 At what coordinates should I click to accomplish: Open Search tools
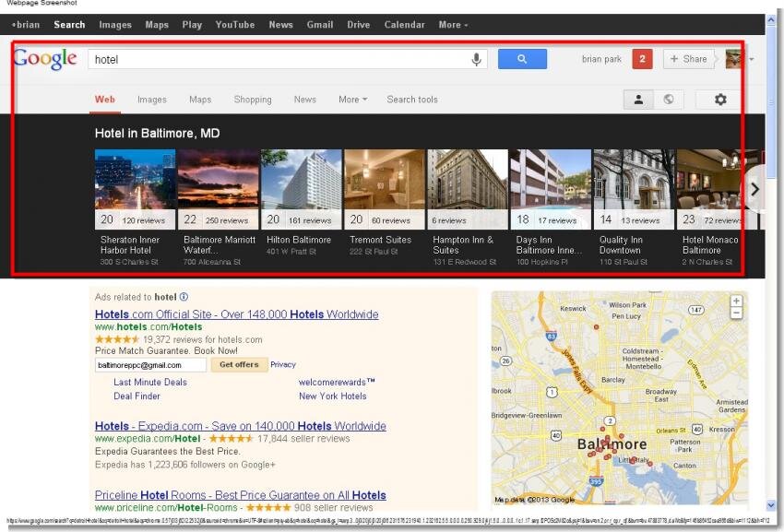(x=412, y=100)
